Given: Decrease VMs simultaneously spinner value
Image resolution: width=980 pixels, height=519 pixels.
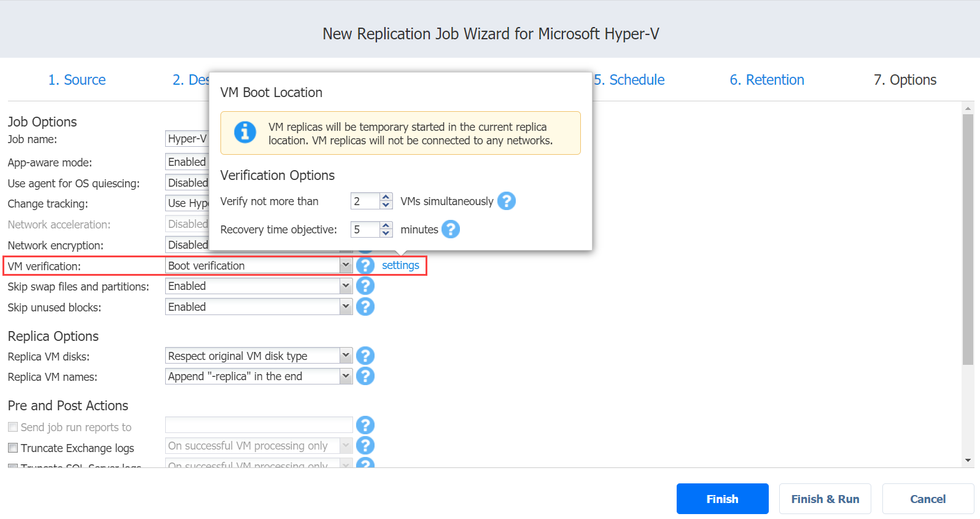Looking at the screenshot, I should tap(386, 205).
